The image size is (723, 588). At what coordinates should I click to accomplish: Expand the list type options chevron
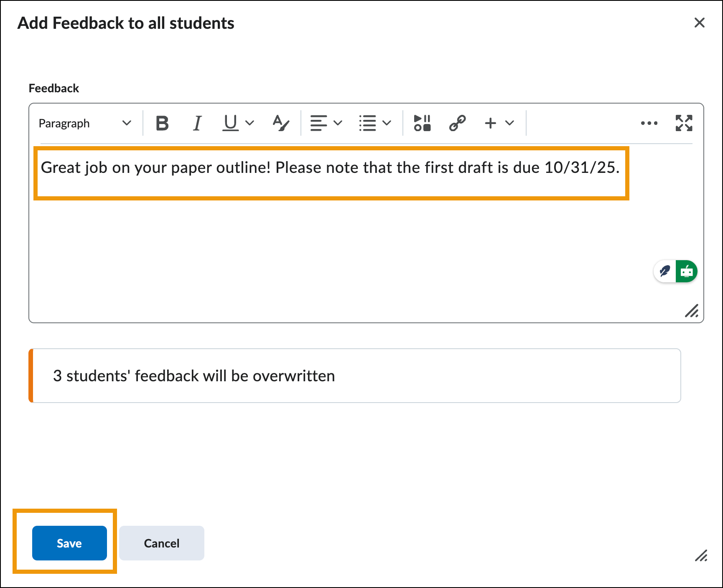[387, 123]
